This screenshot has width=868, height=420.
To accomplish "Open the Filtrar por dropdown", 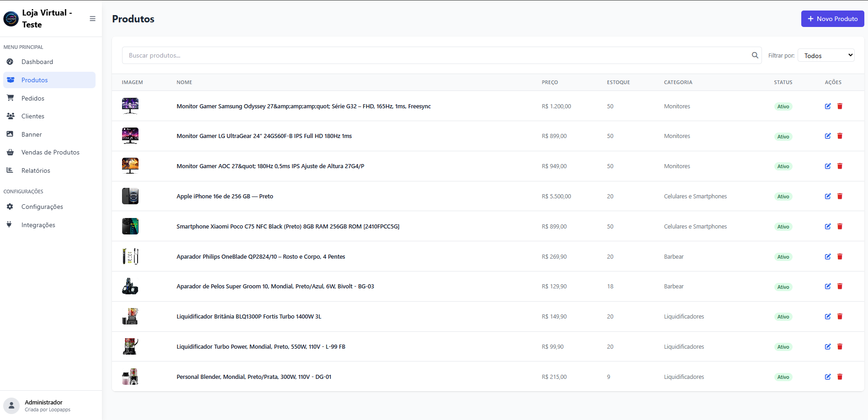I will click(x=825, y=55).
